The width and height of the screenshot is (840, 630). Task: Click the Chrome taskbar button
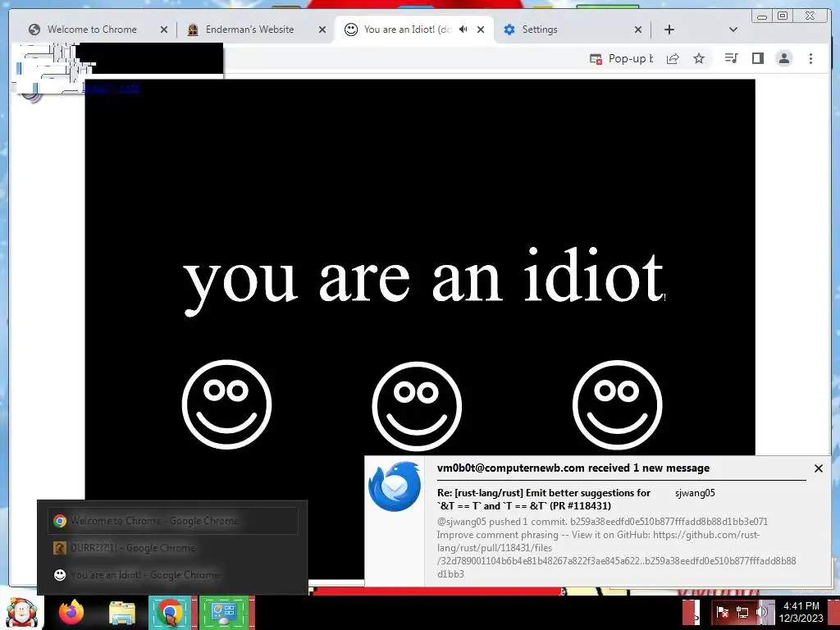172,612
